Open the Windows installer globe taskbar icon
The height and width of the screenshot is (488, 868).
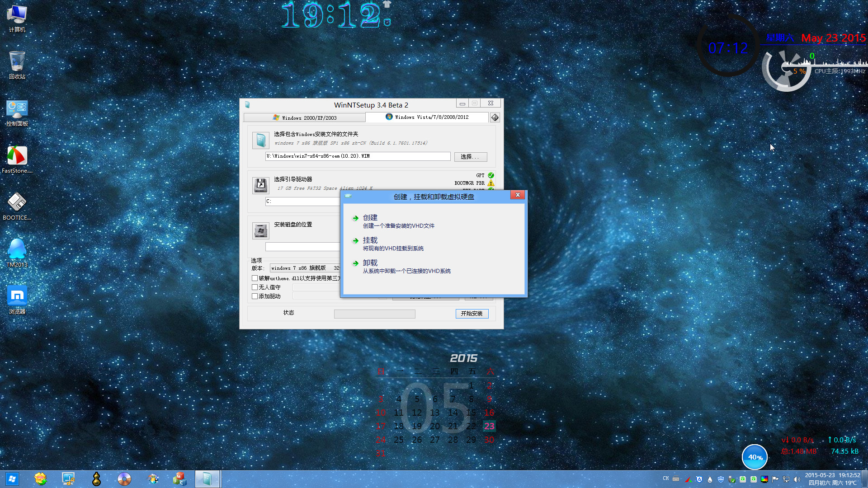153,479
